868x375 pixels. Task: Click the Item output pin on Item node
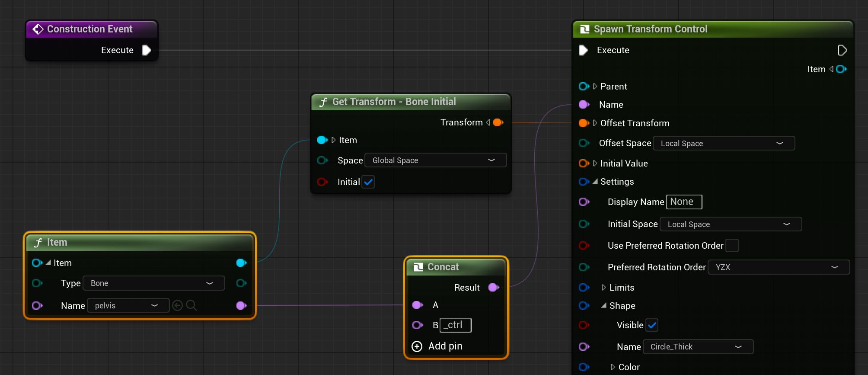[x=242, y=263]
